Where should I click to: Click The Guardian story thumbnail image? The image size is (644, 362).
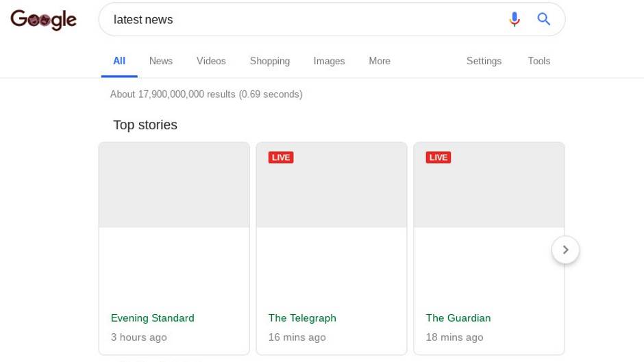(489, 192)
